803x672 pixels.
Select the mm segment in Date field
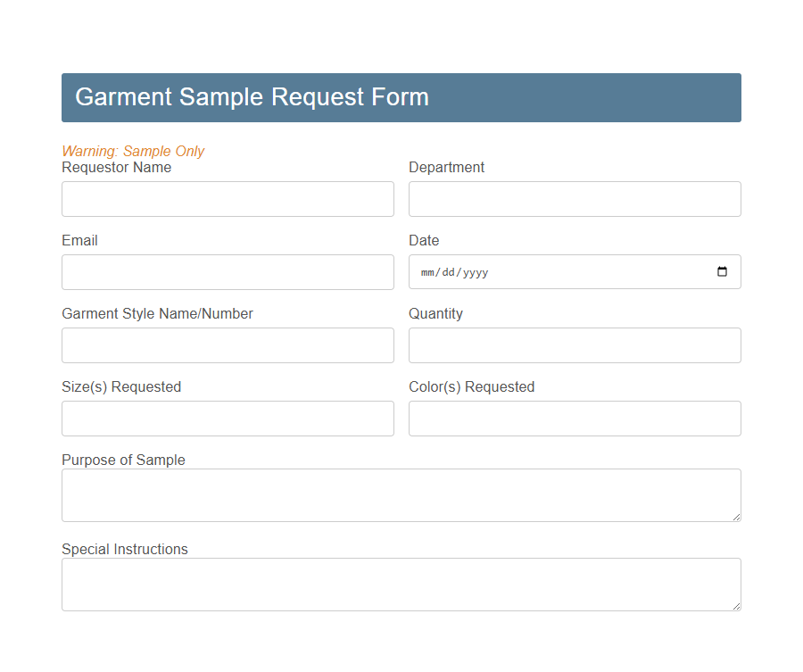427,272
